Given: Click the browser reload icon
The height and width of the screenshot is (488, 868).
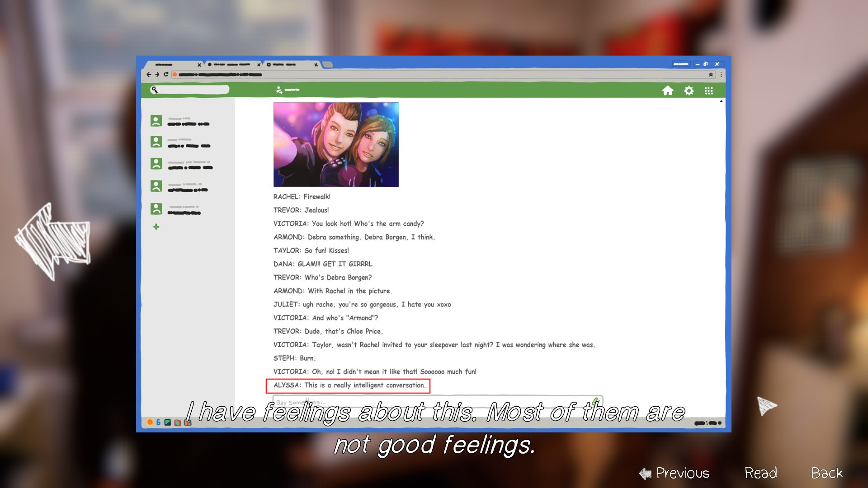Looking at the screenshot, I should pyautogui.click(x=166, y=75).
